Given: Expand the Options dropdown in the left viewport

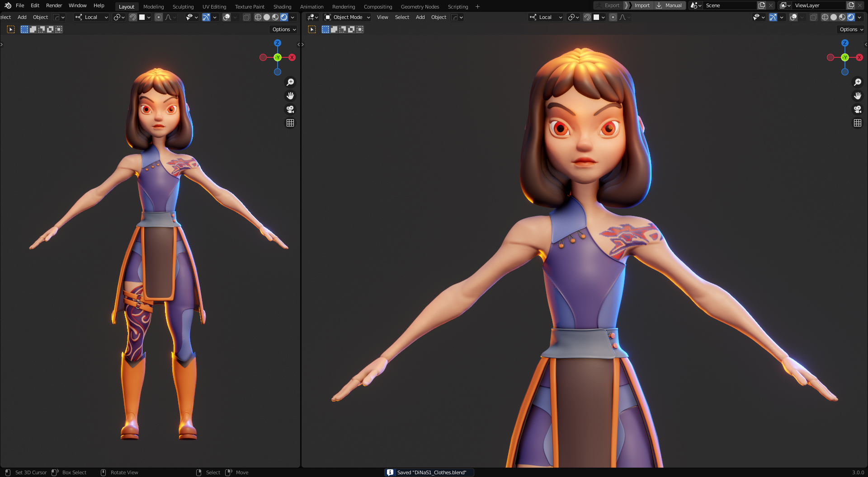Looking at the screenshot, I should 283,29.
